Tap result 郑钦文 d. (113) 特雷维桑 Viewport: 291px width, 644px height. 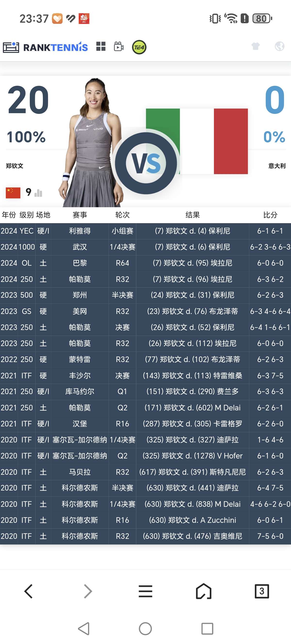[x=193, y=375]
